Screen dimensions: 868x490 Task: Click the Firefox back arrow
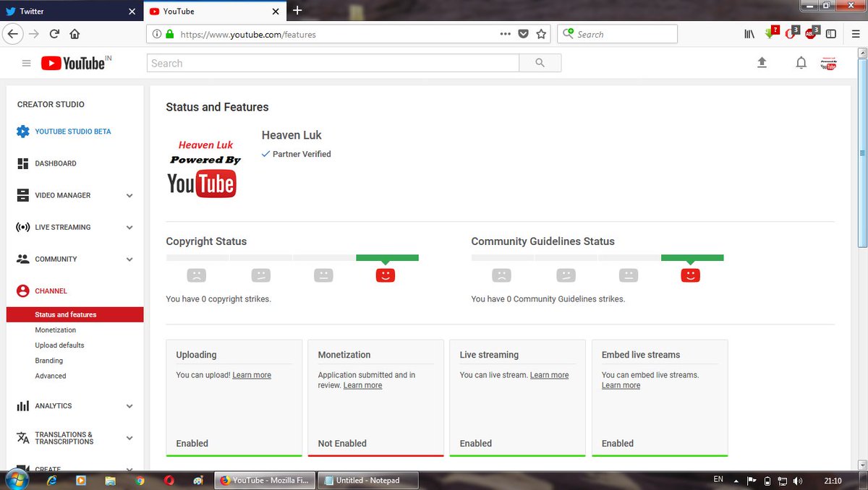coord(12,34)
